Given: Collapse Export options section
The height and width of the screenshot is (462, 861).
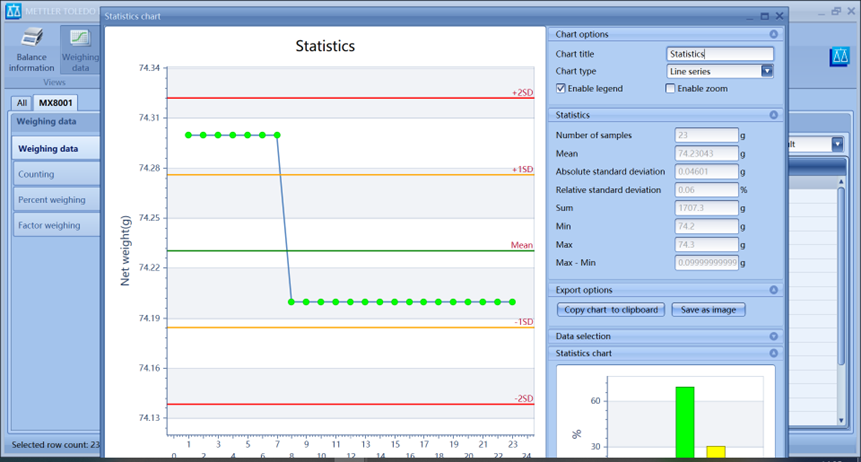Looking at the screenshot, I should (773, 290).
